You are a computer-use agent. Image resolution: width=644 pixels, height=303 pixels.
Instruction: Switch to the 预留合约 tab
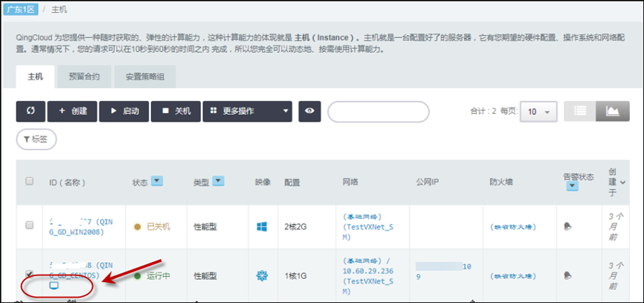point(85,76)
